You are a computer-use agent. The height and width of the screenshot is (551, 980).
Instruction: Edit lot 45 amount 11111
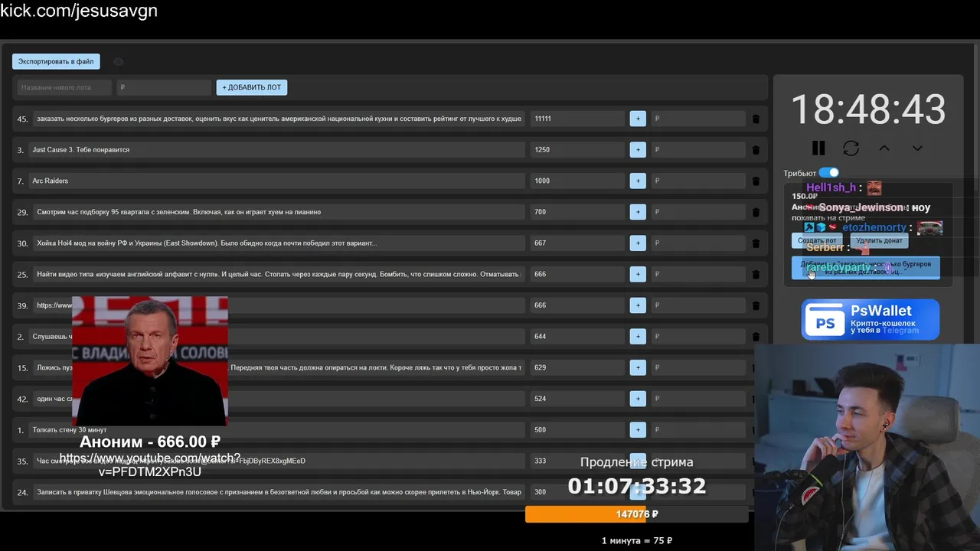577,119
